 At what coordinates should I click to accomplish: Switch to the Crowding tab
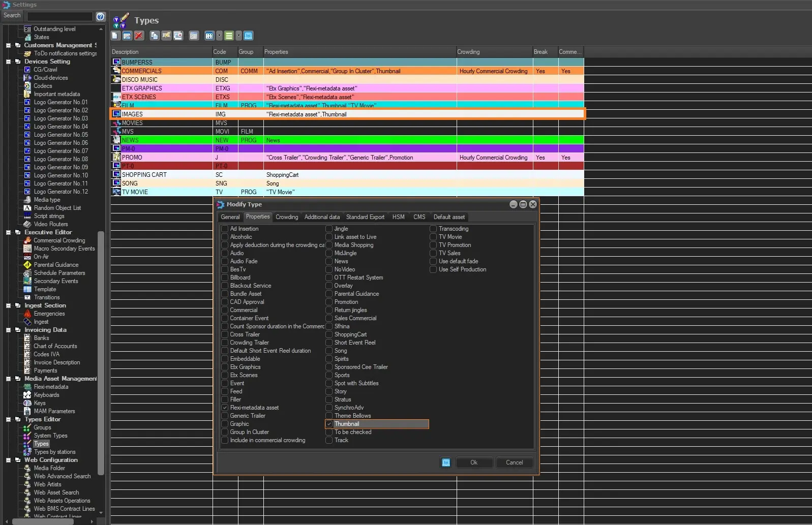coord(287,217)
